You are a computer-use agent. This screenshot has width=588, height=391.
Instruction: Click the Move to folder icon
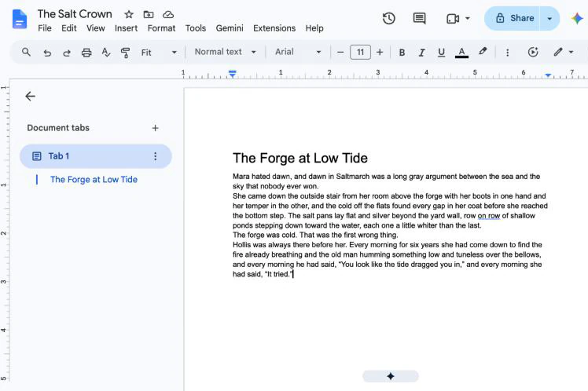[x=149, y=15]
